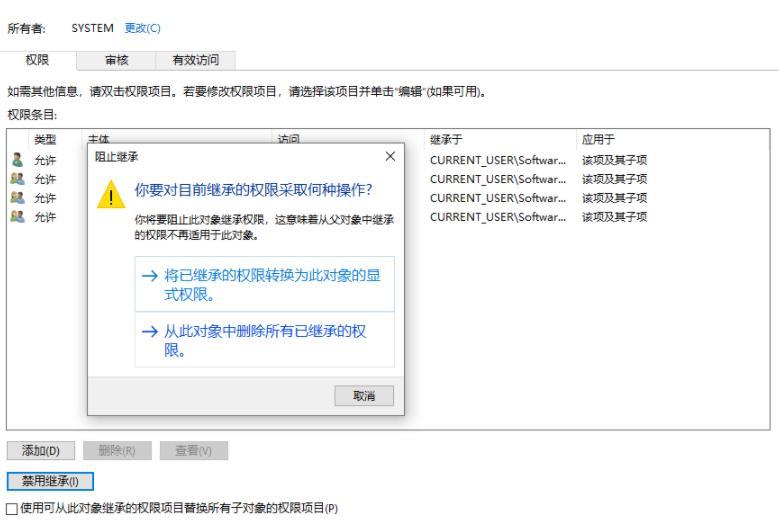Click the 添加(D) button
Image resolution: width=779 pixels, height=522 pixels.
(40, 450)
